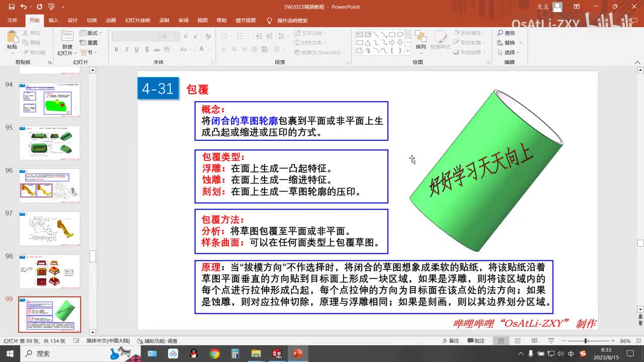
Task: Switch to Slide Sorter view
Action: [x=517, y=341]
